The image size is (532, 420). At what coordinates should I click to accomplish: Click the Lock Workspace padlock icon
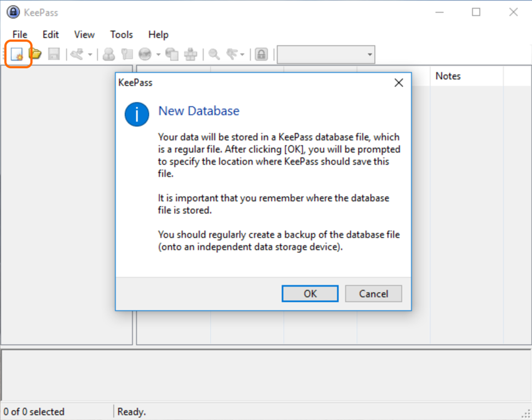[x=262, y=54]
